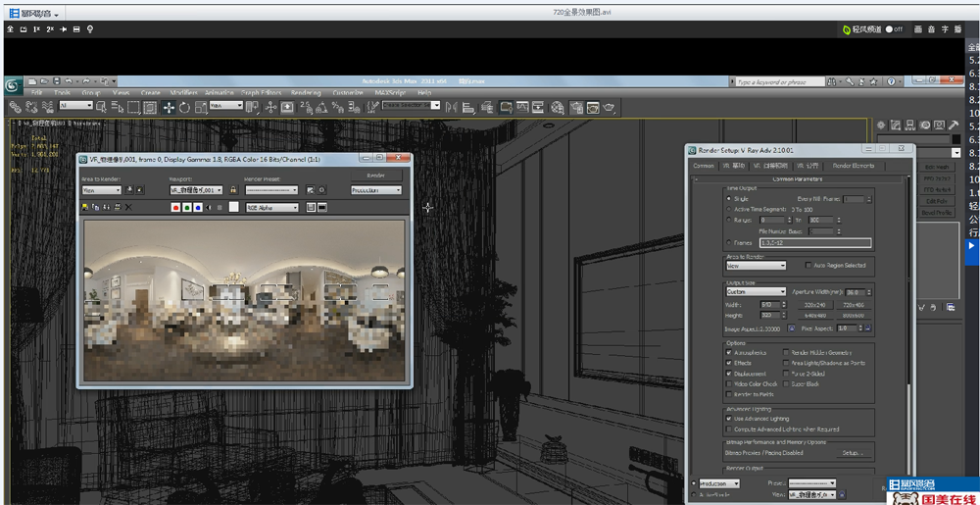Click the 3ds Max application logo button
The width and height of the screenshot is (980, 505).
[x=14, y=85]
